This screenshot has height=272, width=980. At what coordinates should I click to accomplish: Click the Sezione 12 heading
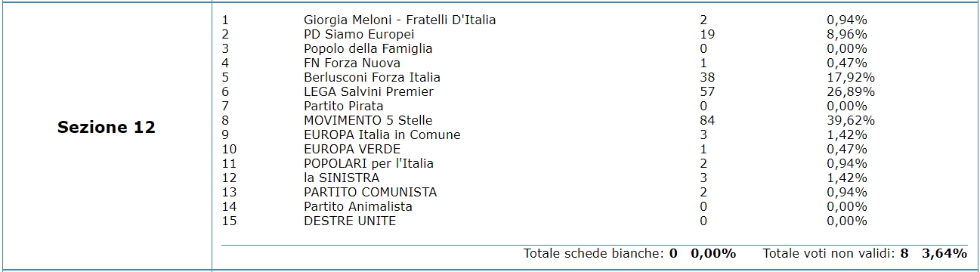pyautogui.click(x=107, y=128)
